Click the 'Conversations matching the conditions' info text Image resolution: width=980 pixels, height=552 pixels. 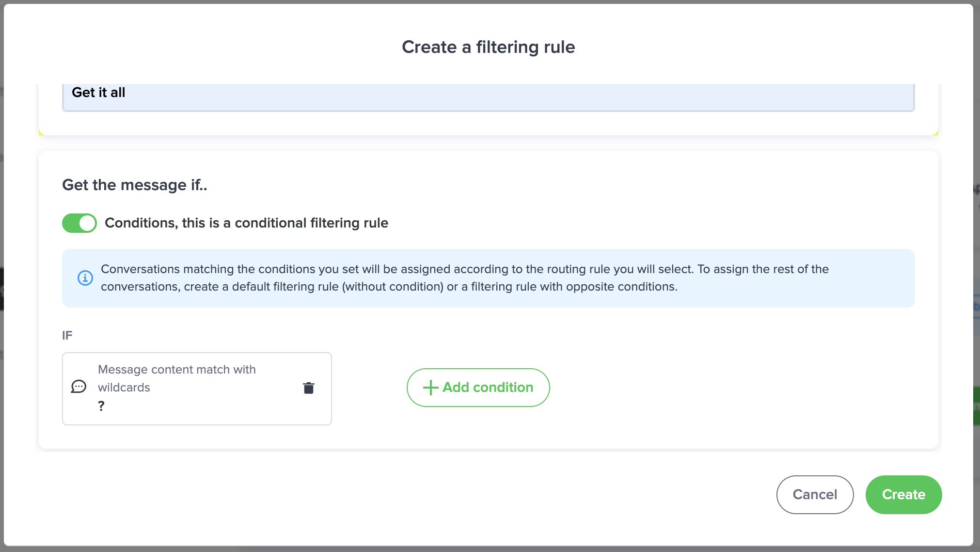coord(464,269)
